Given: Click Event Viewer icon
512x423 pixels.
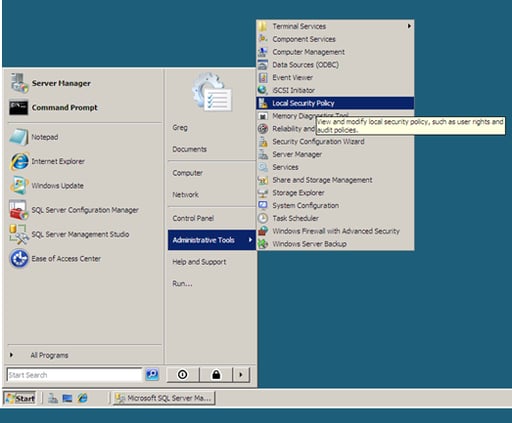Looking at the screenshot, I should point(263,77).
